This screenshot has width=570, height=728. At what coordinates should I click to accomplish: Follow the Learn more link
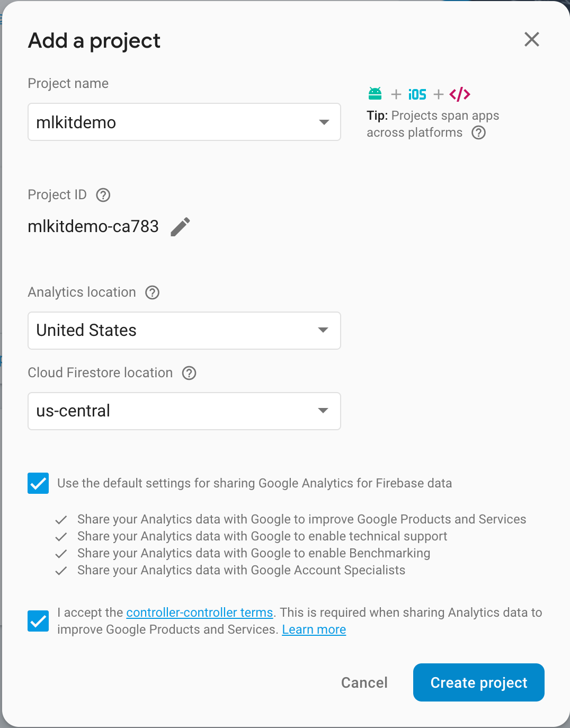point(314,629)
